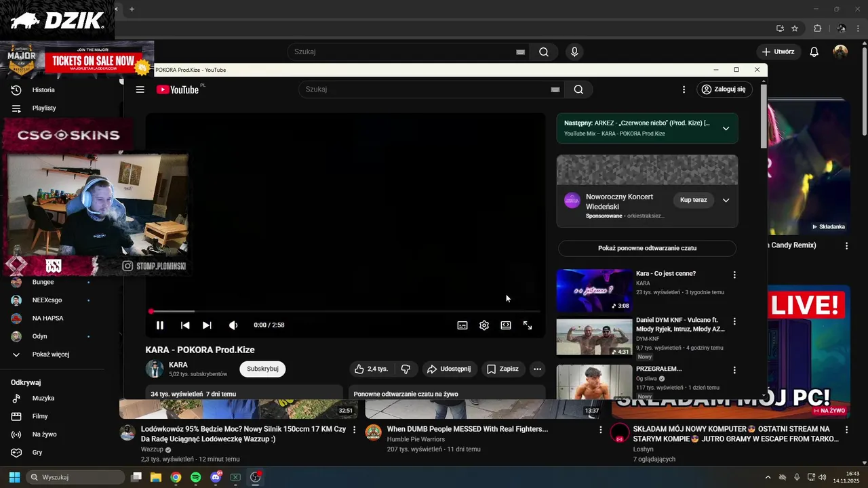Open a new Chrome tab with plus

pyautogui.click(x=132, y=9)
